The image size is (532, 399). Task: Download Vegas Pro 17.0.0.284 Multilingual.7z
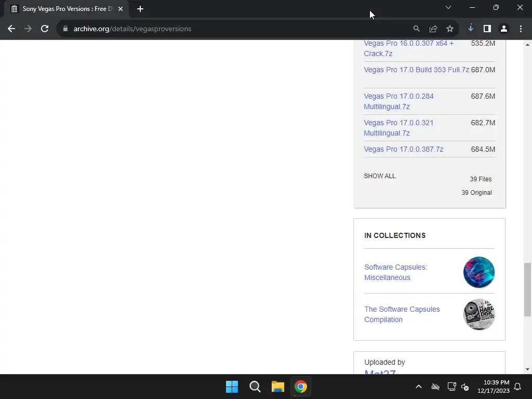398,101
